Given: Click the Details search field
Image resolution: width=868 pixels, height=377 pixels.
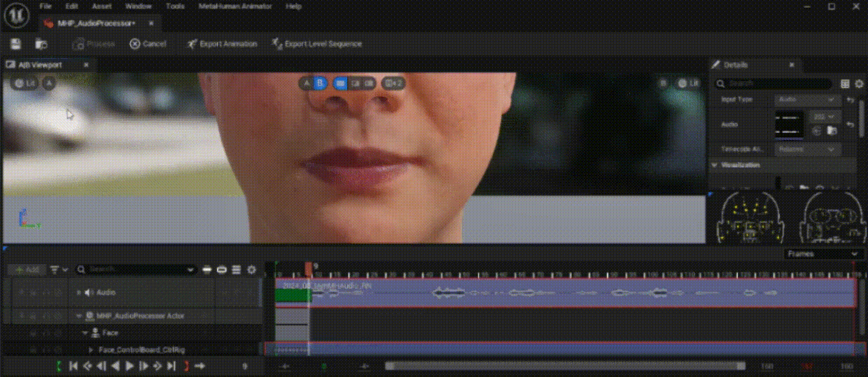Looking at the screenshot, I should (773, 83).
